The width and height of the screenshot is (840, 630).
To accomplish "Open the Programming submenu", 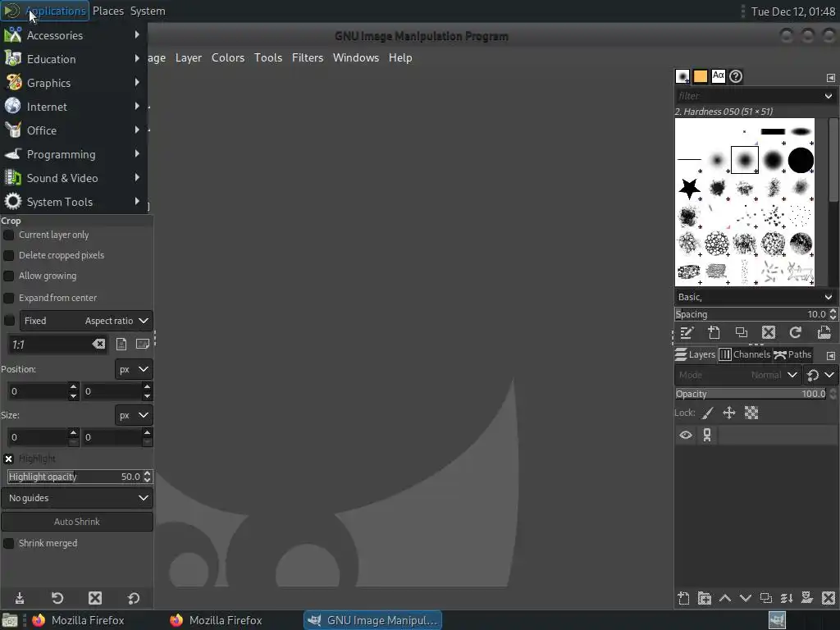I will pyautogui.click(x=73, y=154).
